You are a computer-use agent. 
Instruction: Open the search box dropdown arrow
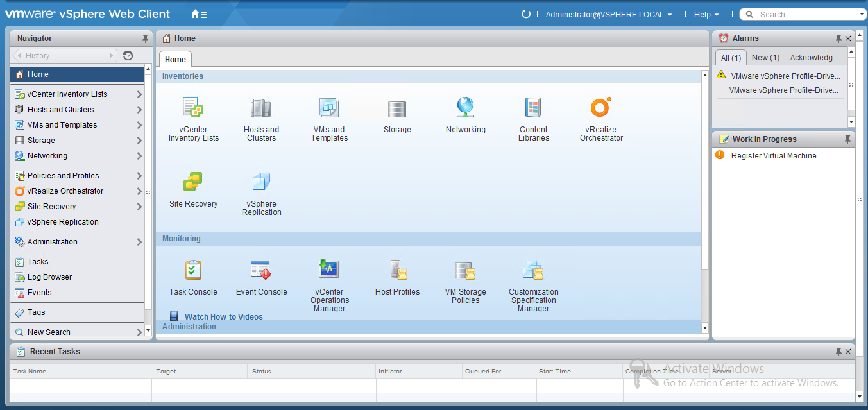pos(862,15)
